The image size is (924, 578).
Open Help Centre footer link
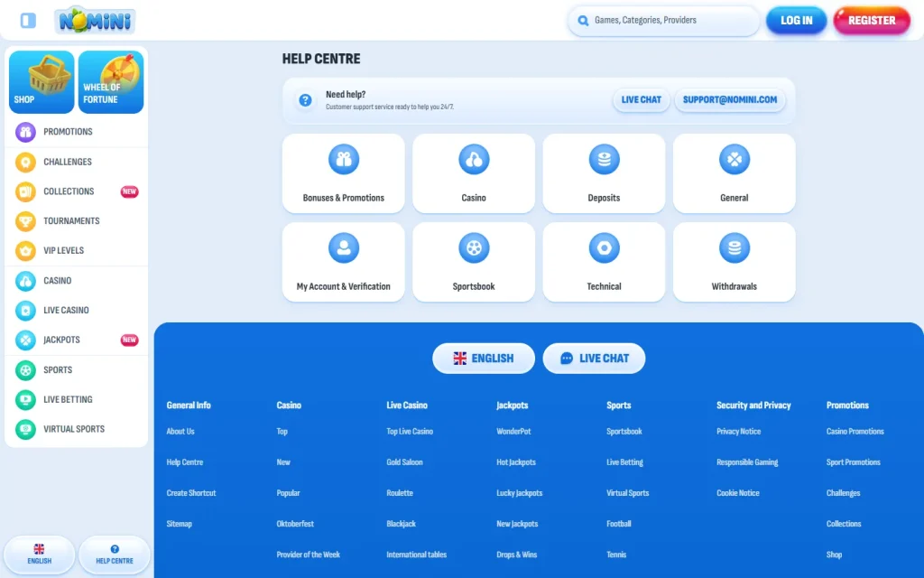(184, 462)
